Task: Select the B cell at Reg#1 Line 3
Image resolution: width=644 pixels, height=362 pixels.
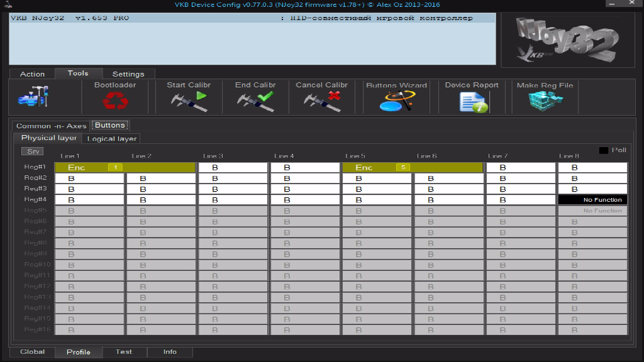Action: click(x=233, y=167)
